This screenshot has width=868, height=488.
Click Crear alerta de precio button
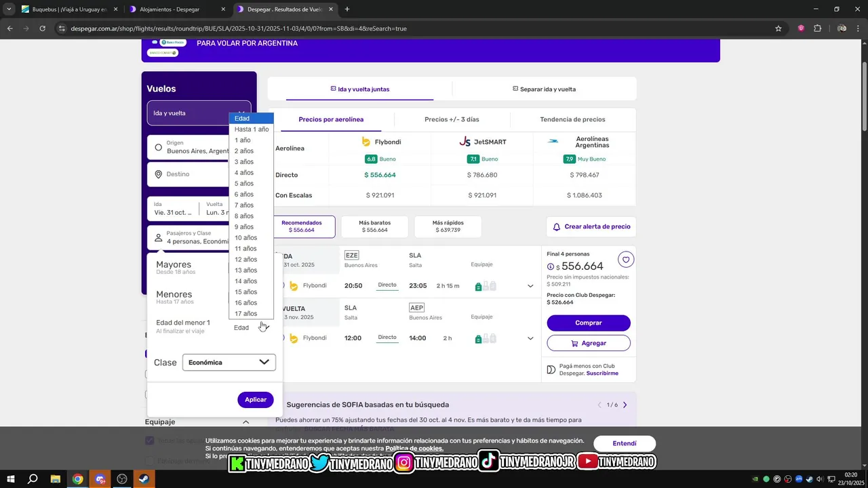pyautogui.click(x=591, y=226)
